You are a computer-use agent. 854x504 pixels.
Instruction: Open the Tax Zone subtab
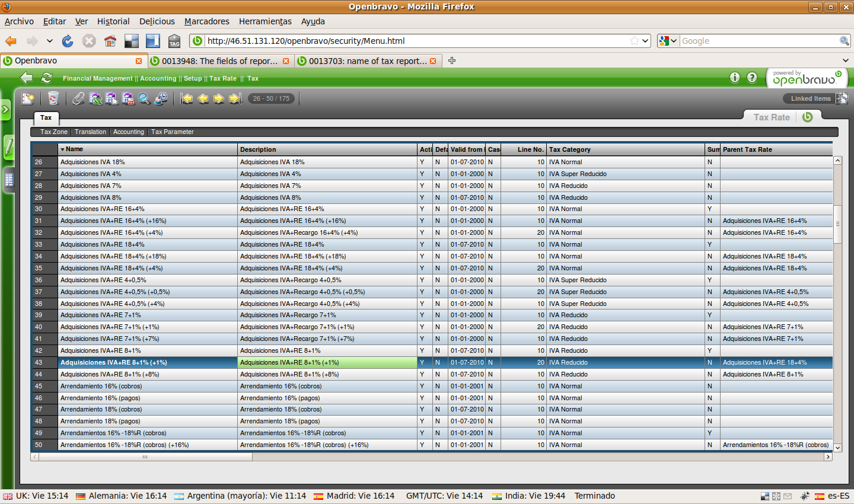coord(54,132)
